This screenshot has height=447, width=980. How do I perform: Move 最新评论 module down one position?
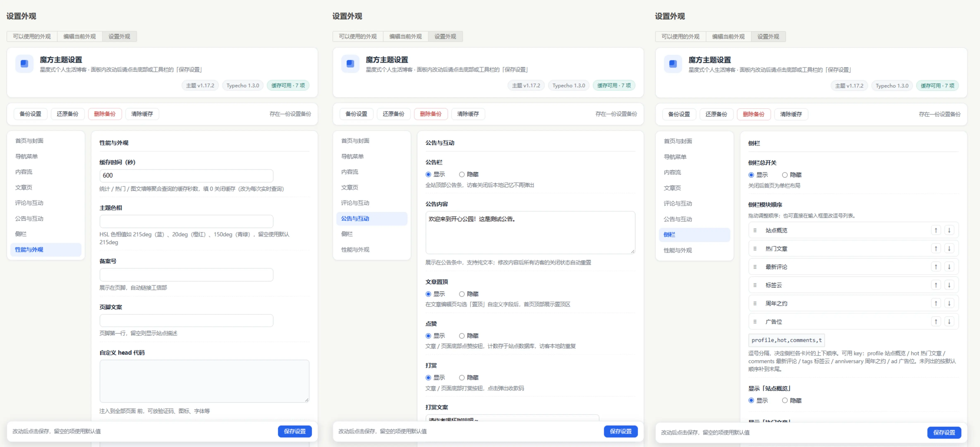(x=949, y=267)
